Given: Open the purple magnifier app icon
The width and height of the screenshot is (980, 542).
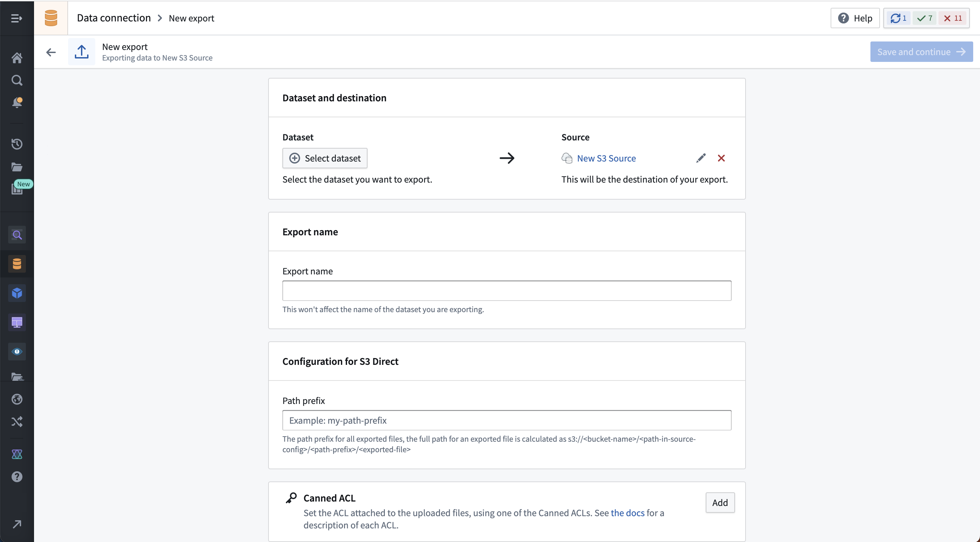Looking at the screenshot, I should point(17,235).
